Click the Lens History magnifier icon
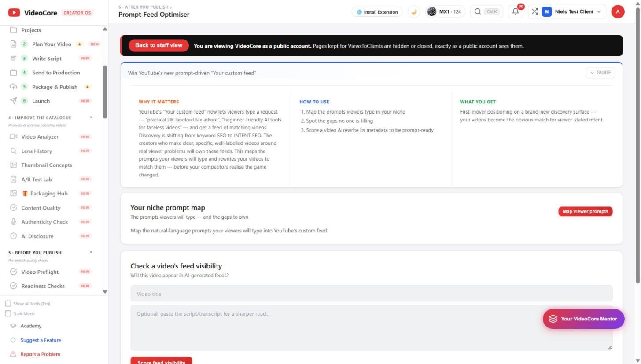The width and height of the screenshot is (641, 364). pos(13,151)
